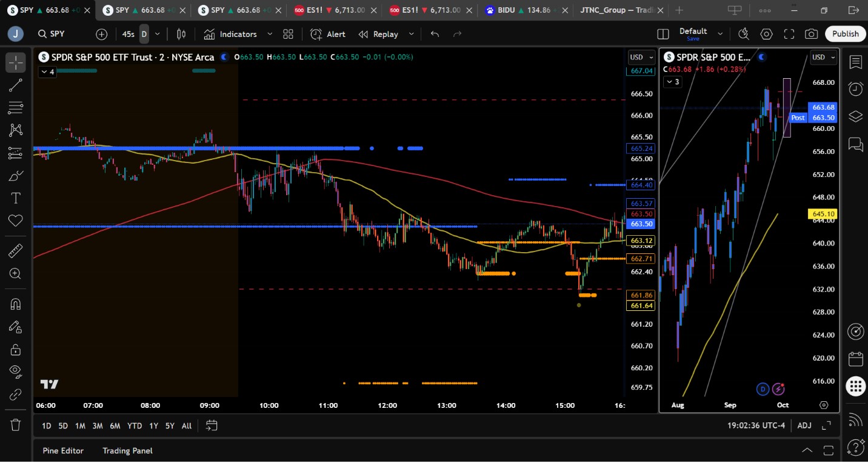Expand the time interval dropdown arrow
This screenshot has width=868, height=463.
point(158,34)
